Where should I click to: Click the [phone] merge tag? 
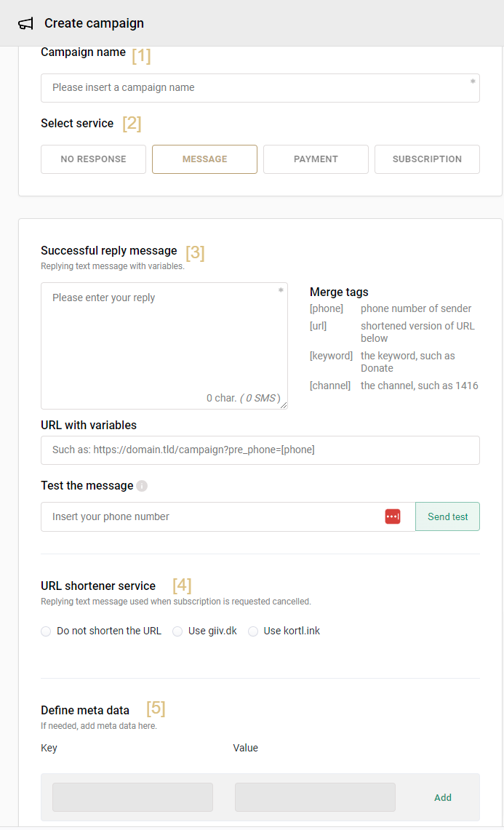pos(327,308)
